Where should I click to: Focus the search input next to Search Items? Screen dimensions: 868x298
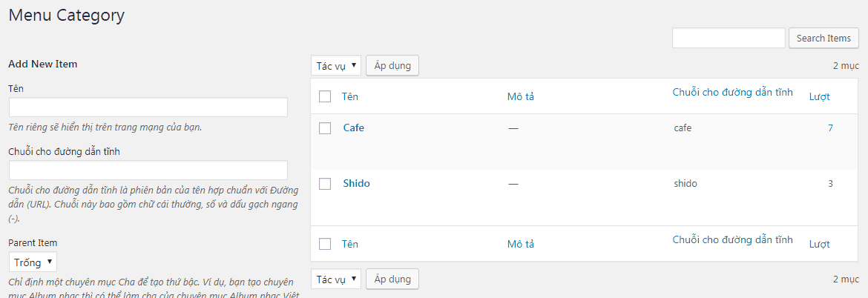click(x=729, y=39)
